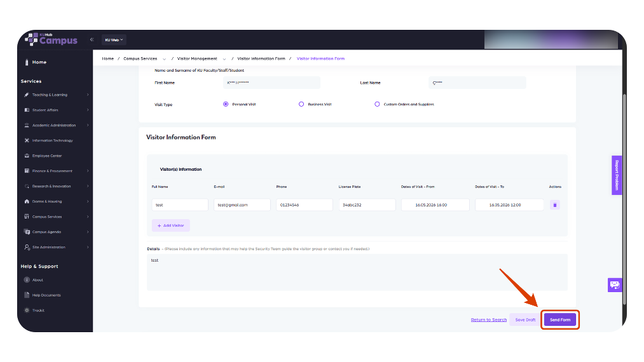Click the License Plate input field
This screenshot has width=644, height=362.
coord(367,204)
